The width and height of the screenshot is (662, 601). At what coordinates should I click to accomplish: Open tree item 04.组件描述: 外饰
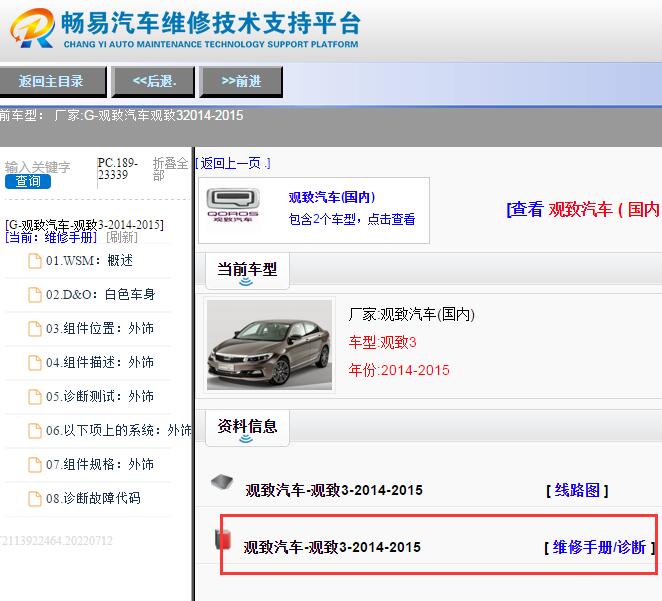pyautogui.click(x=100, y=363)
